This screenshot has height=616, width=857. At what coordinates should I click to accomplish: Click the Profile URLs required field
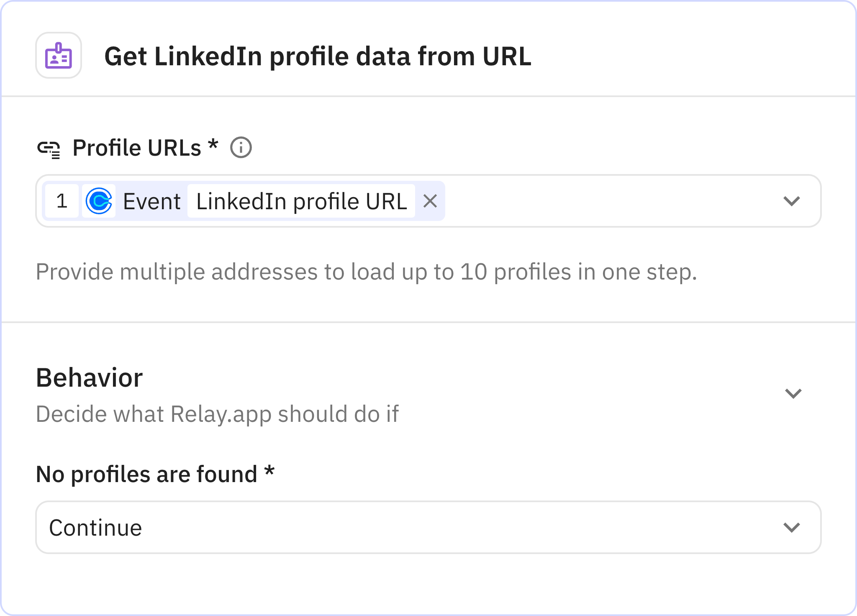[144, 147]
